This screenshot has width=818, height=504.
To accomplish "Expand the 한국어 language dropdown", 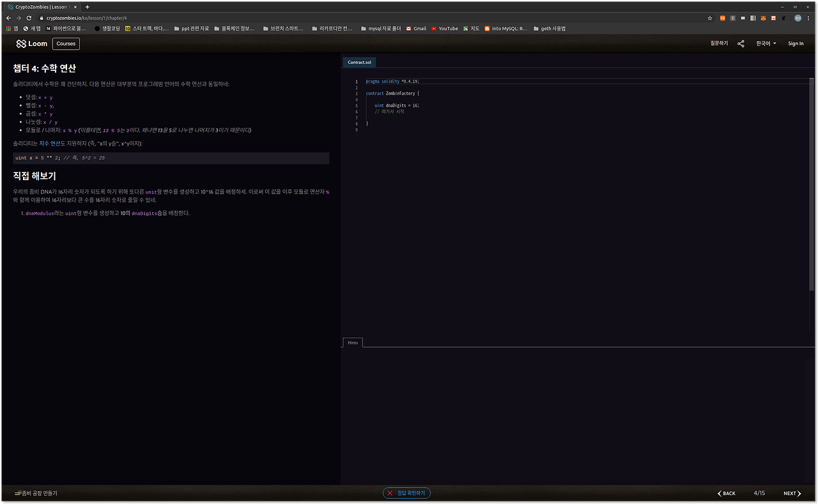I will coord(766,43).
